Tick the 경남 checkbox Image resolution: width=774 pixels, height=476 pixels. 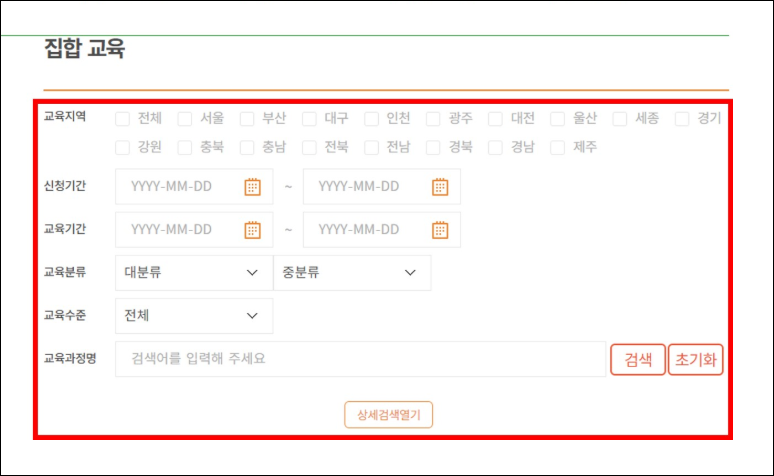[x=495, y=147]
